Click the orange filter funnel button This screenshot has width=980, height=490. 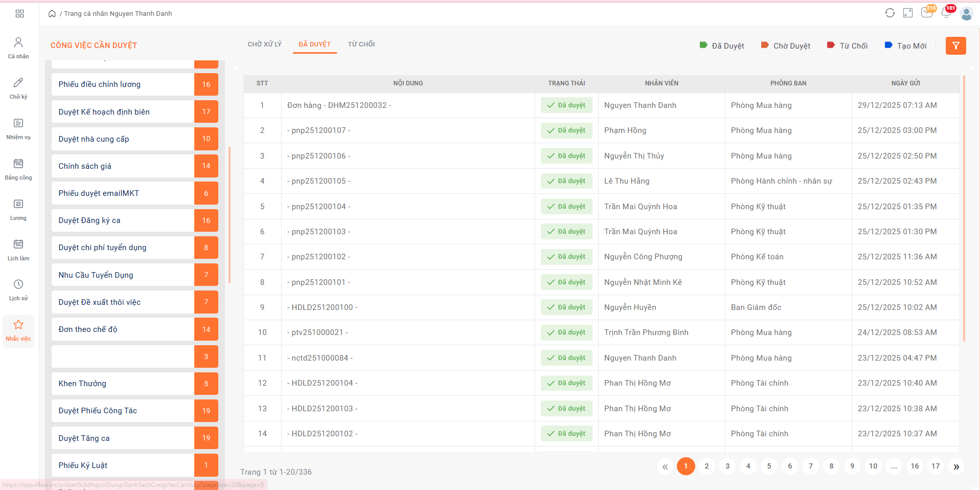(x=955, y=46)
